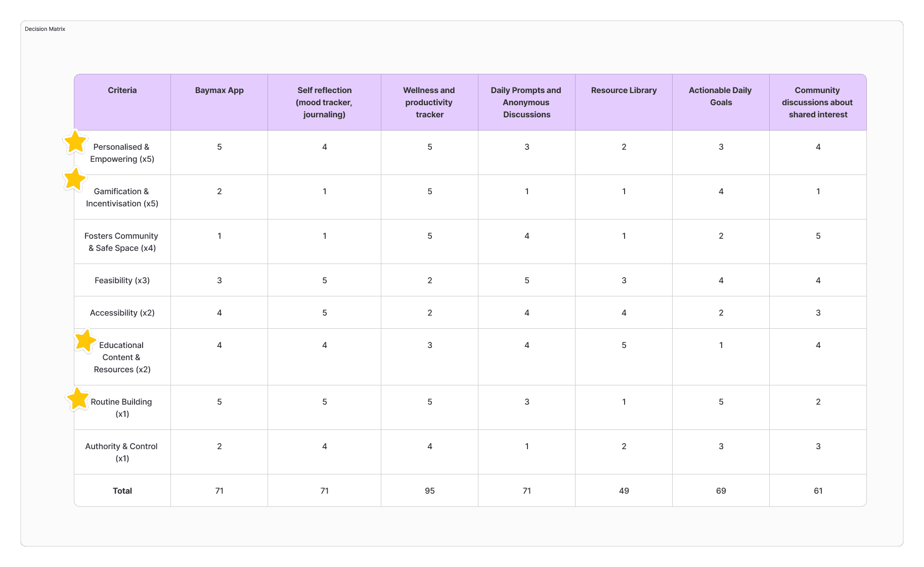Click the Feasibility (x3) criteria cell

point(122,280)
